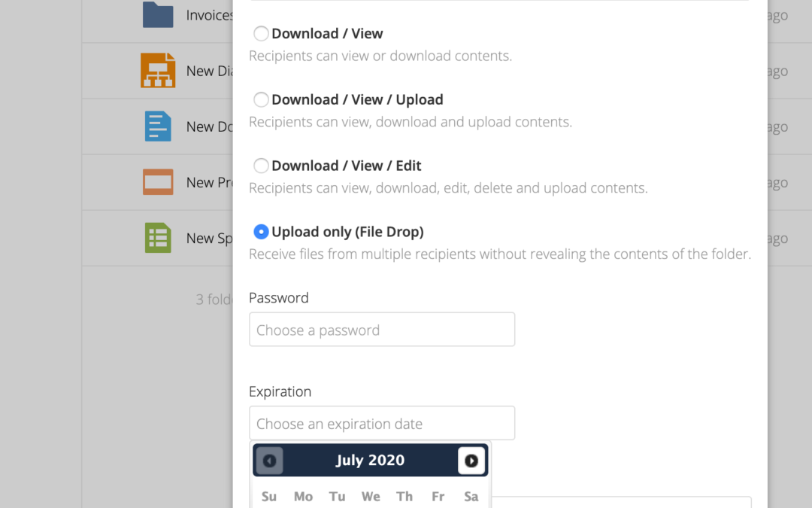Go to the previous month in the calendar
The image size is (812, 508).
click(268, 460)
